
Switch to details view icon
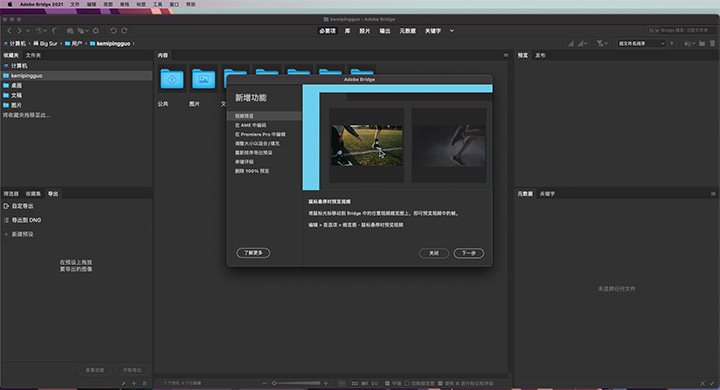coord(365,383)
